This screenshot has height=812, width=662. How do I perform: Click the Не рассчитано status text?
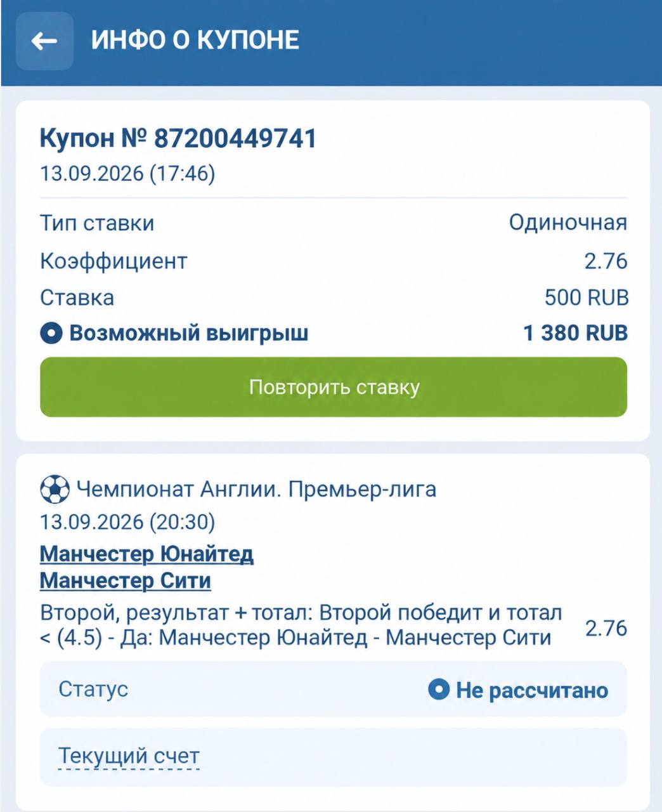pyautogui.click(x=532, y=690)
